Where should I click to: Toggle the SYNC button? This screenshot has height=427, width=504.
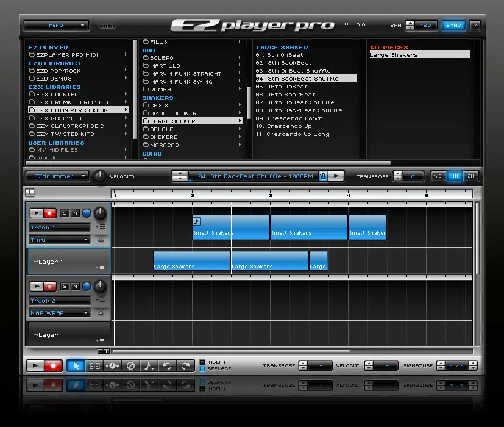[453, 26]
